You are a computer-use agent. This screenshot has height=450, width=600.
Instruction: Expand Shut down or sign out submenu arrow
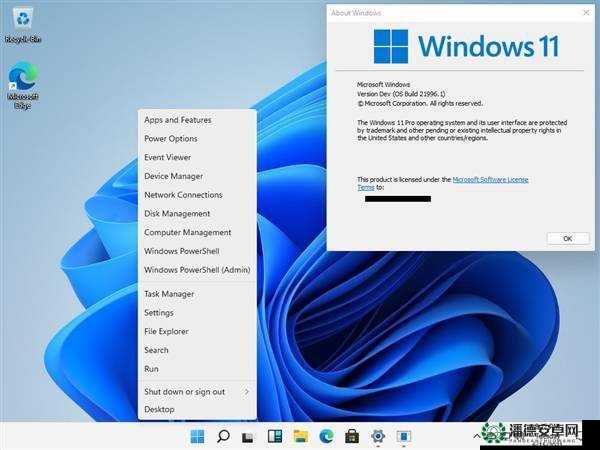[247, 391]
